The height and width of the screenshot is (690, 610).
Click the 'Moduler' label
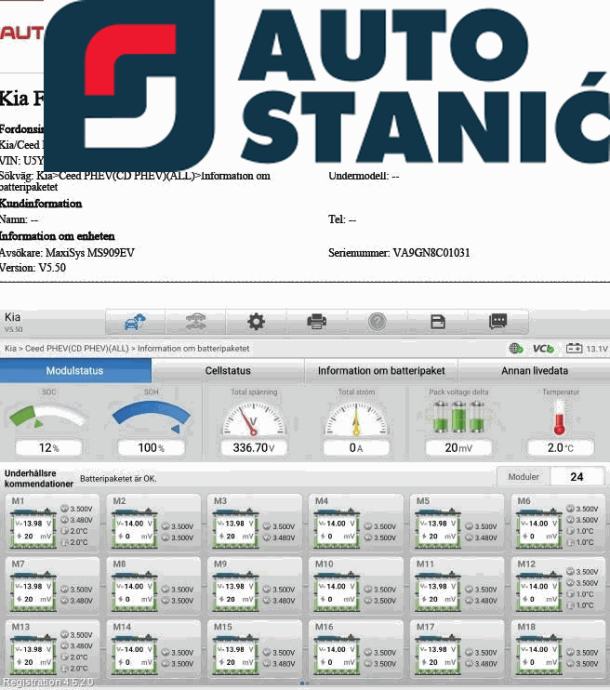tap(523, 477)
